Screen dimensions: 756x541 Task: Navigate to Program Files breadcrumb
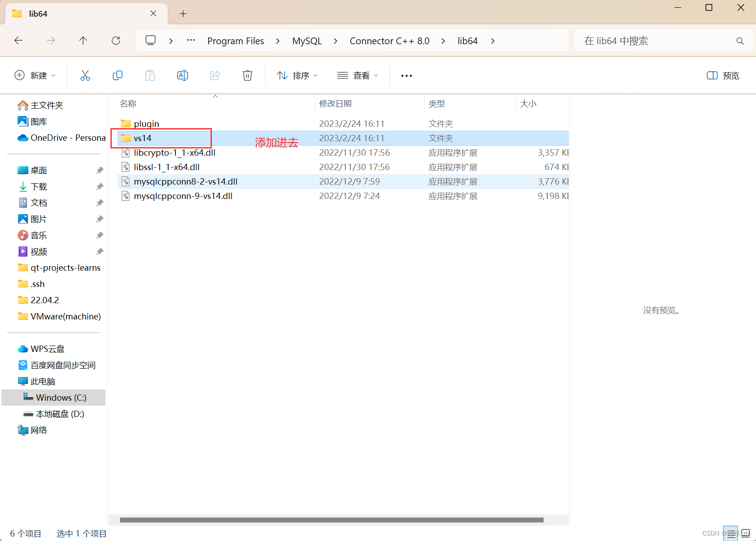[x=236, y=41]
